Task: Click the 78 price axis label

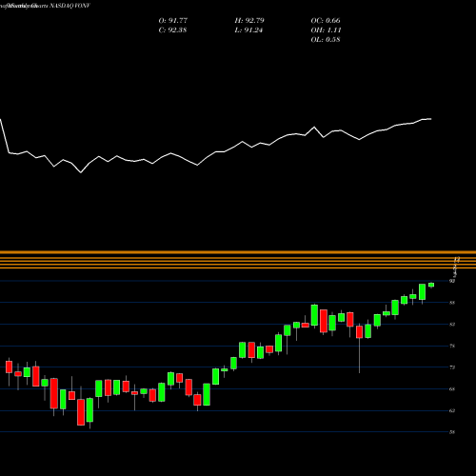Action: [x=452, y=346]
